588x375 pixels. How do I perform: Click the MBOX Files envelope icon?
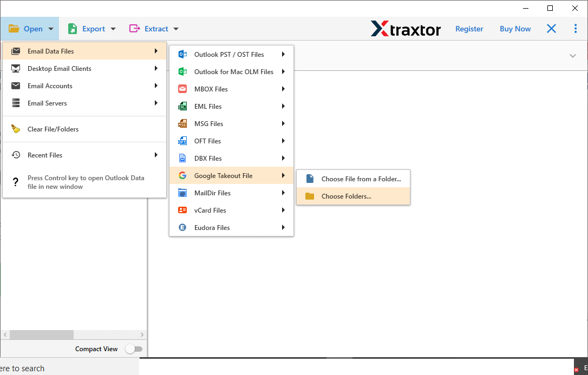(x=182, y=89)
